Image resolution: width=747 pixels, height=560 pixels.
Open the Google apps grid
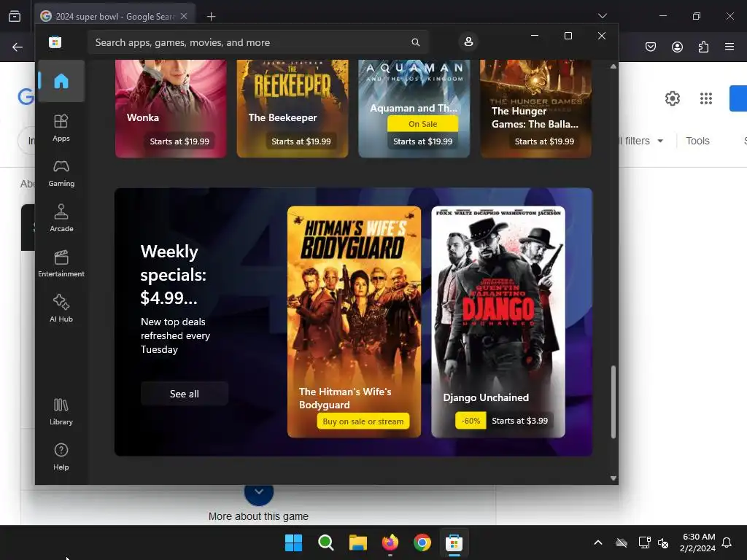tap(706, 98)
